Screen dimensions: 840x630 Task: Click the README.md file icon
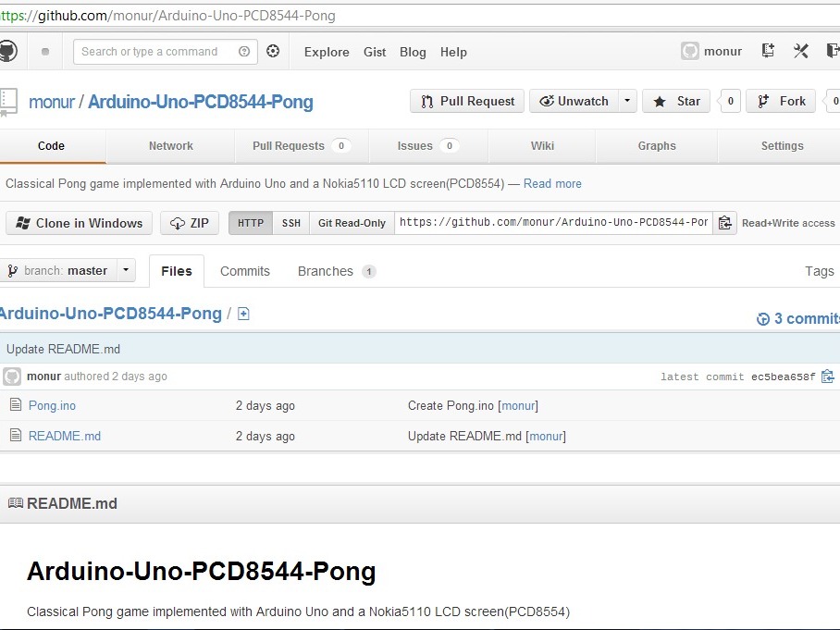(x=16, y=435)
